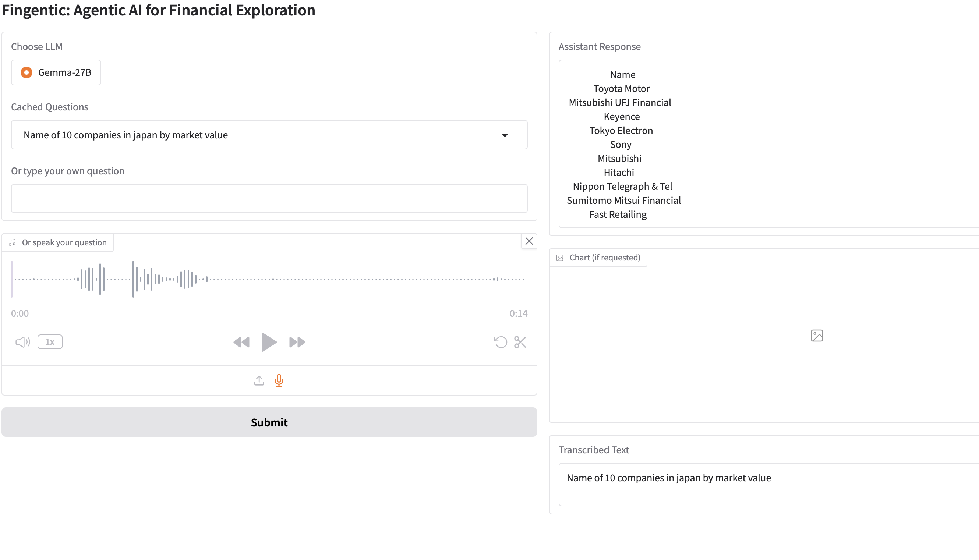The height and width of the screenshot is (560, 979).
Task: Click the waveform near its midpoint
Action: coord(269,279)
